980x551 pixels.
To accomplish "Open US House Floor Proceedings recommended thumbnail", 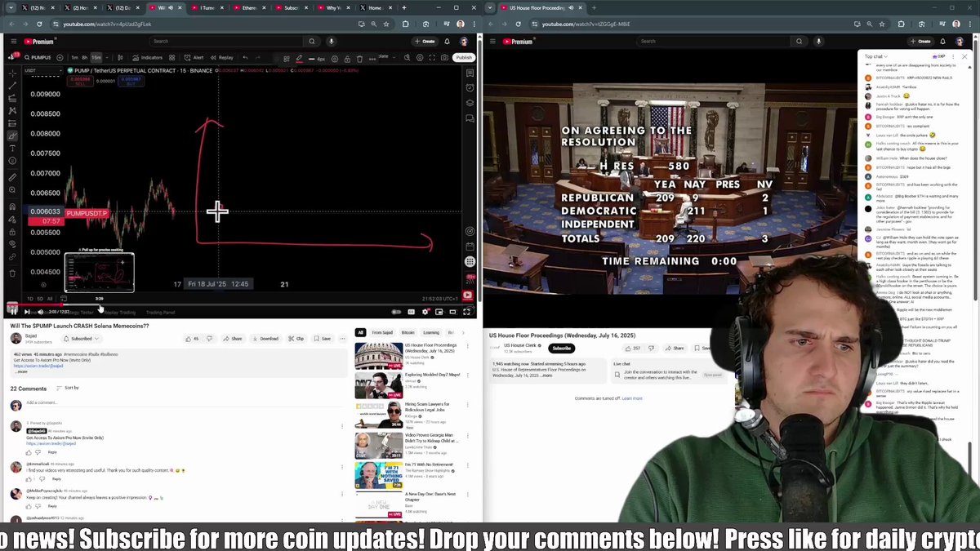I will 378,356.
